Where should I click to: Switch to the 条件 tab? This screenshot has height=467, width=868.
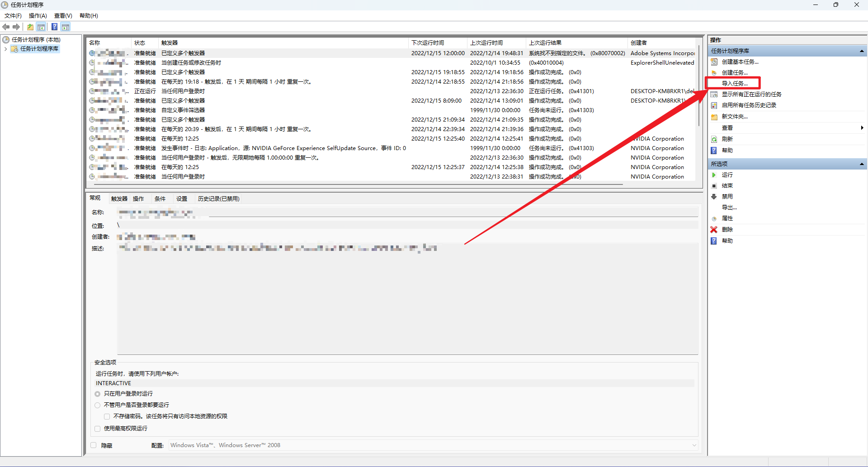click(x=160, y=199)
